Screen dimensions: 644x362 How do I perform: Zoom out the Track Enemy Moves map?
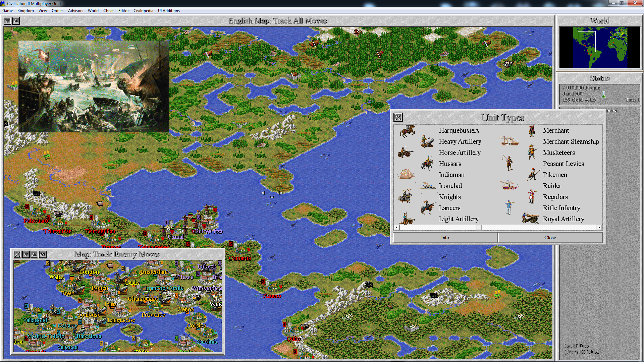coord(26,254)
